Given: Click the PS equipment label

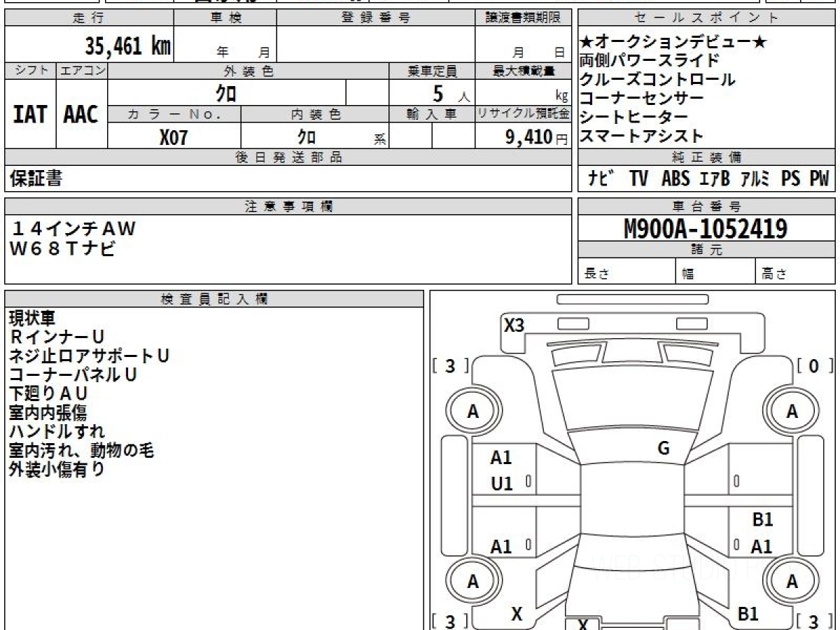Looking at the screenshot, I should (791, 178).
